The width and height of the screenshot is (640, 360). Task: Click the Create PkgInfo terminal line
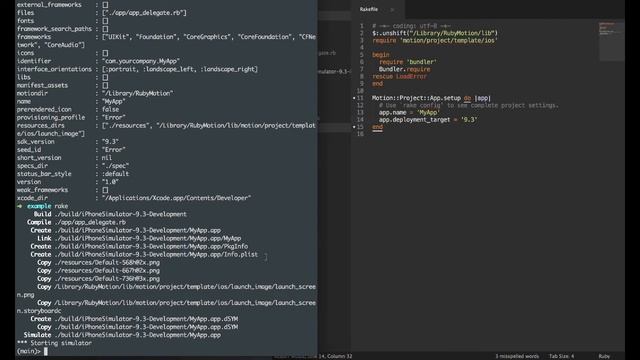[139, 247]
